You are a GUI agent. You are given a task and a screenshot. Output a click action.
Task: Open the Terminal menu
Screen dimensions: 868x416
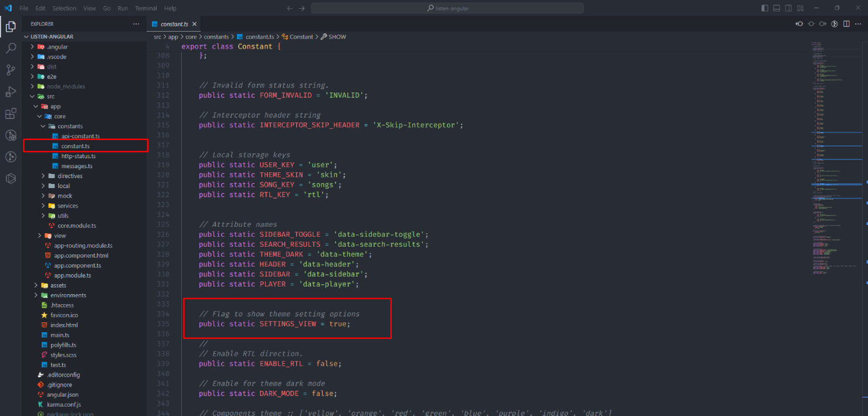(x=146, y=8)
